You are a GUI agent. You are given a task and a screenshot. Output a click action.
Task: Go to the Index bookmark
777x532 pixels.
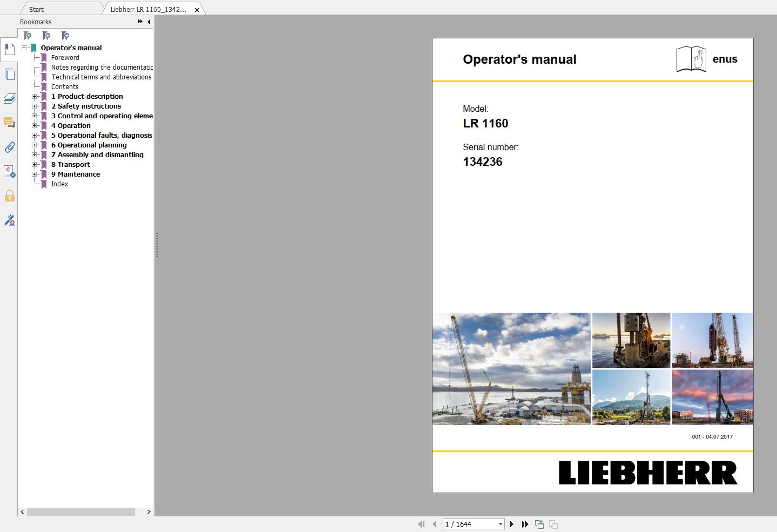(x=59, y=184)
